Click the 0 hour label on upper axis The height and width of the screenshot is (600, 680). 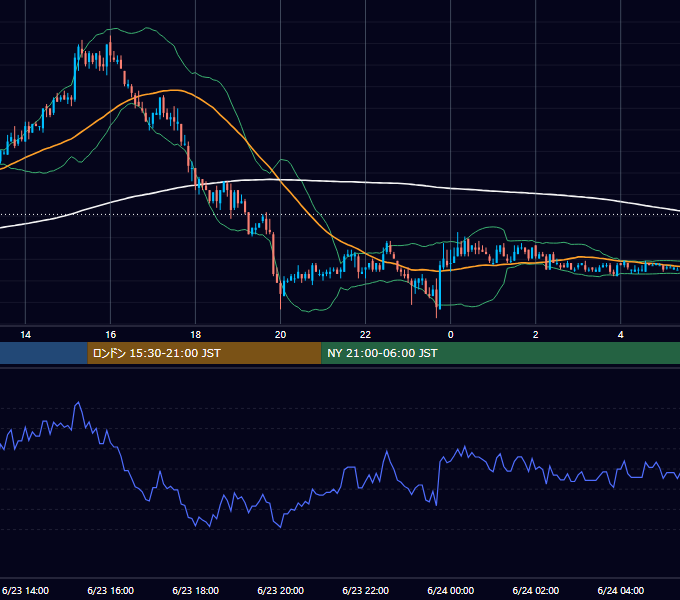tap(451, 335)
